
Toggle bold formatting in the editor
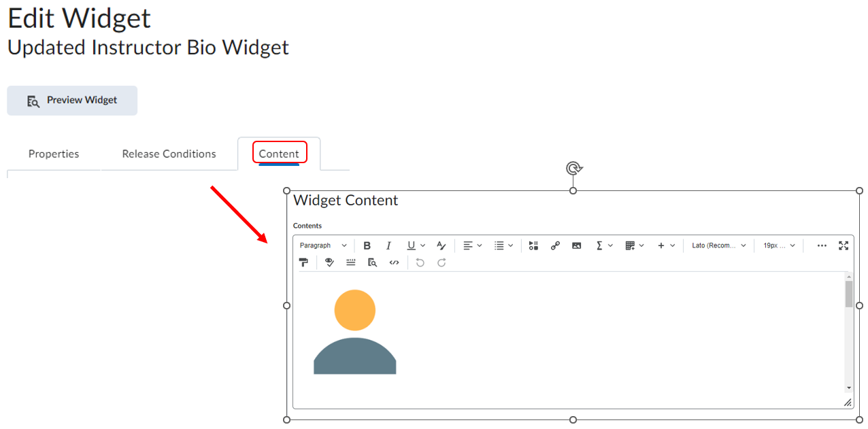click(x=367, y=245)
